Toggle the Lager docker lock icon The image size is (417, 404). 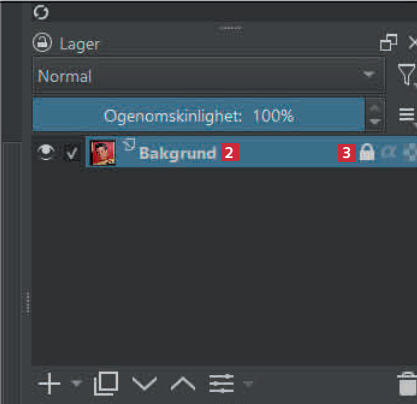coord(42,43)
